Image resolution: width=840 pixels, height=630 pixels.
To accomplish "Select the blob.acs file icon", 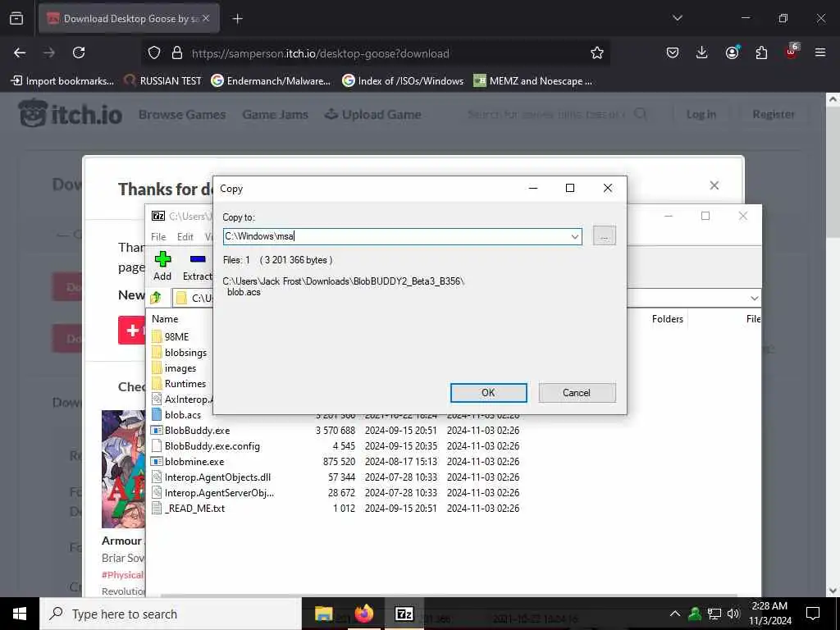I will coord(157,414).
